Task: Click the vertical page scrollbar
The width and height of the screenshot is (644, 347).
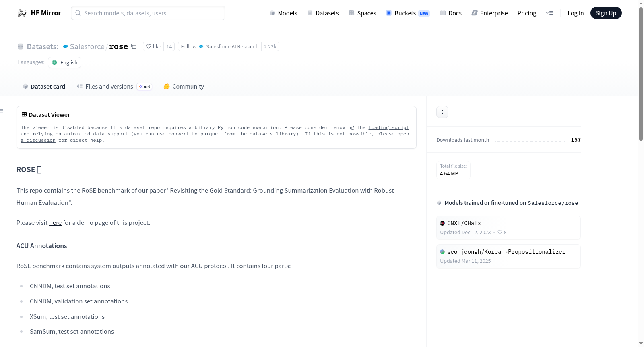Action: coord(641,75)
